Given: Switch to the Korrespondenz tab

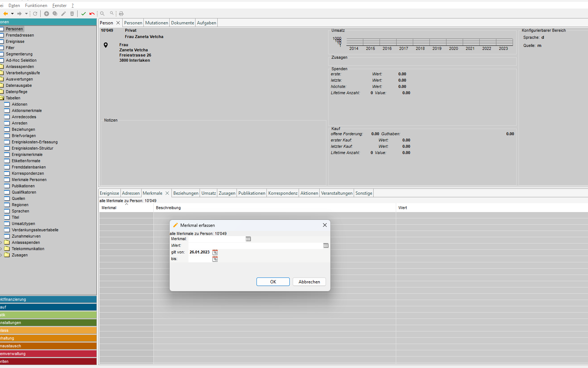Looking at the screenshot, I should pyautogui.click(x=283, y=193).
